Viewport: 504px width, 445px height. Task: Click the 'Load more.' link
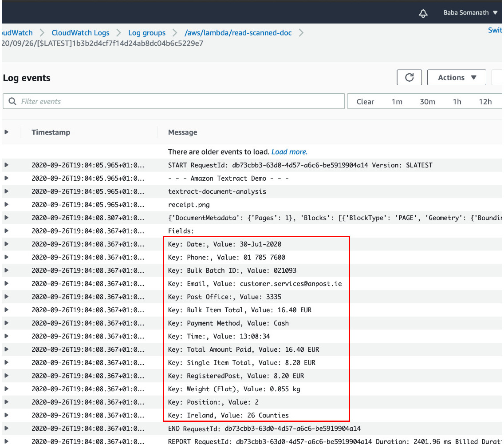(x=289, y=152)
